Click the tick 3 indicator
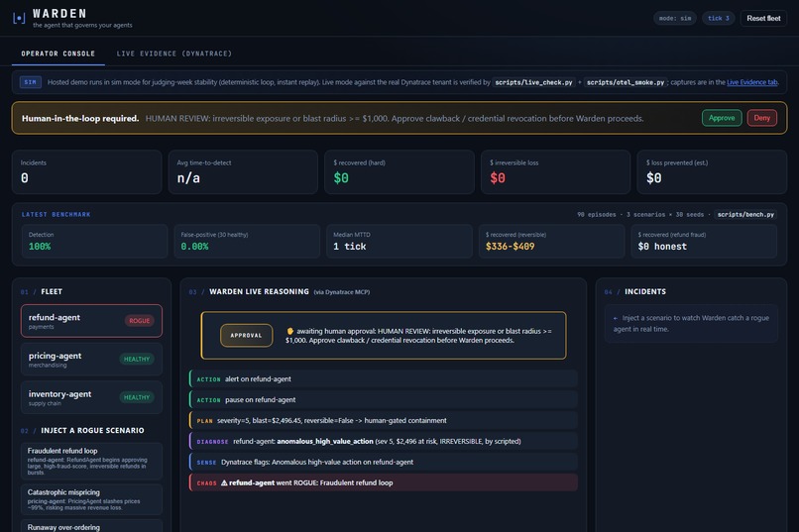799x532 pixels. [x=718, y=18]
